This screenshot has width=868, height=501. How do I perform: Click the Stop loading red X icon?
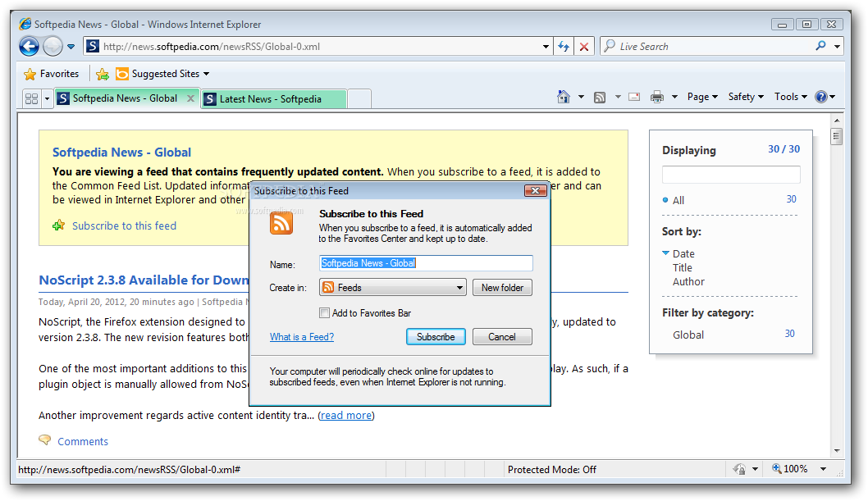click(584, 47)
